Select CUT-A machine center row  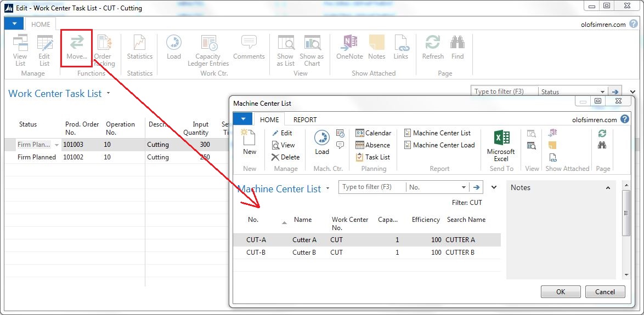click(x=367, y=240)
